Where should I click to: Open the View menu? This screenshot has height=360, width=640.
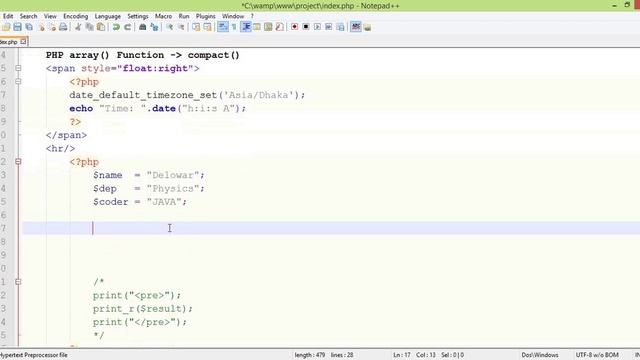[50, 16]
